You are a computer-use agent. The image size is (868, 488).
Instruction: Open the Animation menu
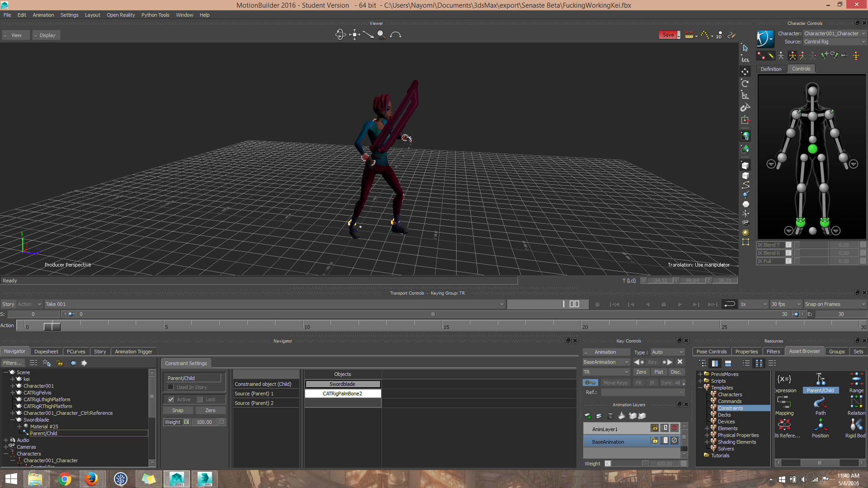pyautogui.click(x=43, y=15)
